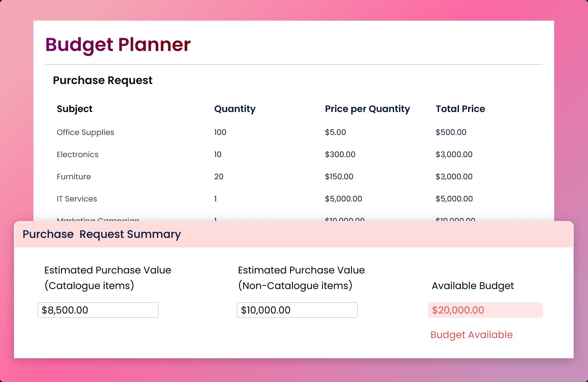Select the IT Services row subject
The height and width of the screenshot is (382, 588).
[x=77, y=199]
